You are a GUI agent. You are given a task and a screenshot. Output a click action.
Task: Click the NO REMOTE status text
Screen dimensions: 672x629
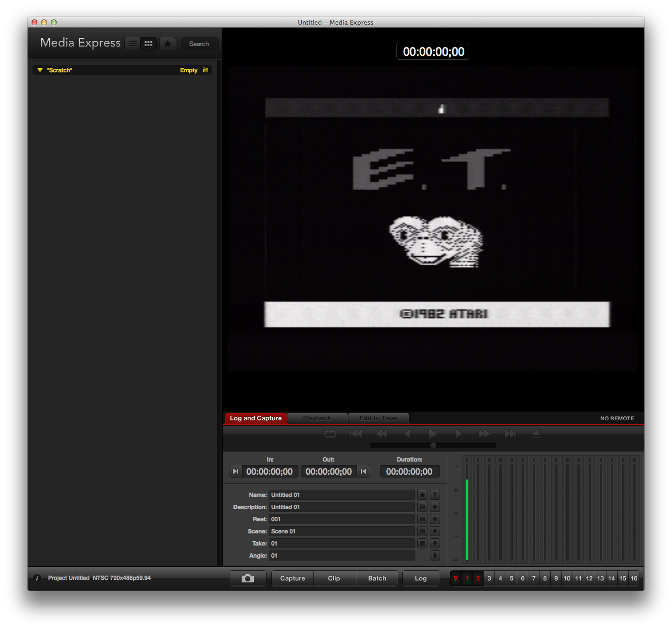coord(617,418)
